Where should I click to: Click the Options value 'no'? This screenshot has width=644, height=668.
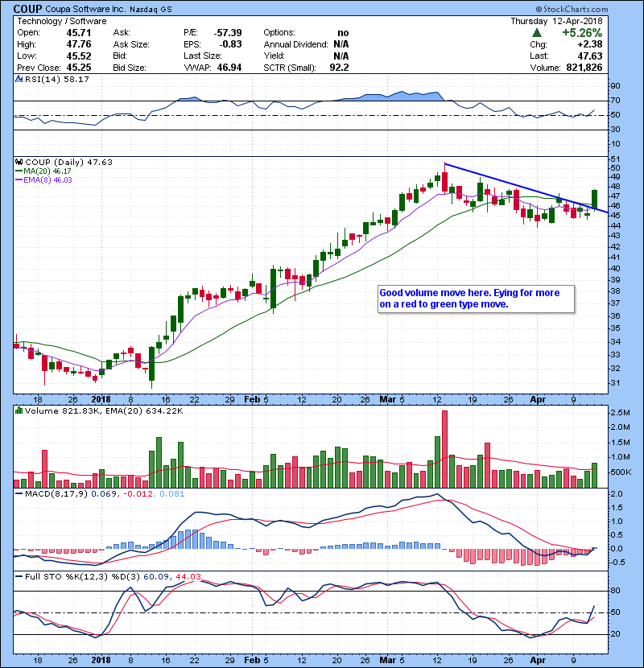(343, 33)
